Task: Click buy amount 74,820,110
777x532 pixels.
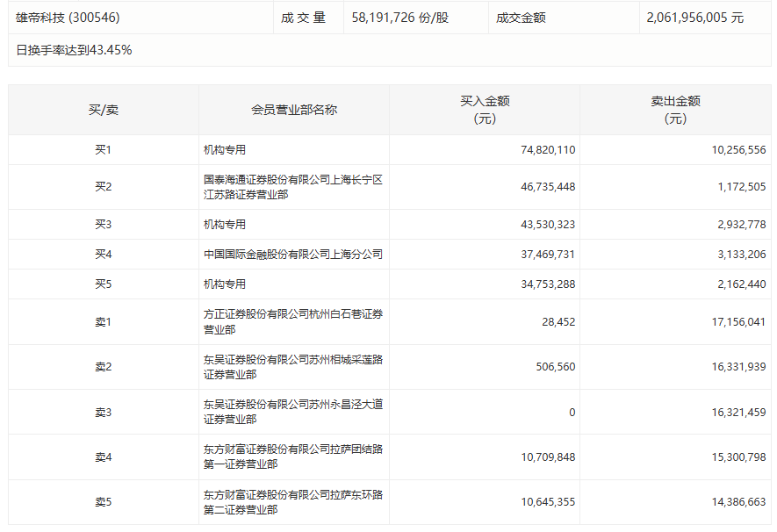Action: tap(548, 149)
